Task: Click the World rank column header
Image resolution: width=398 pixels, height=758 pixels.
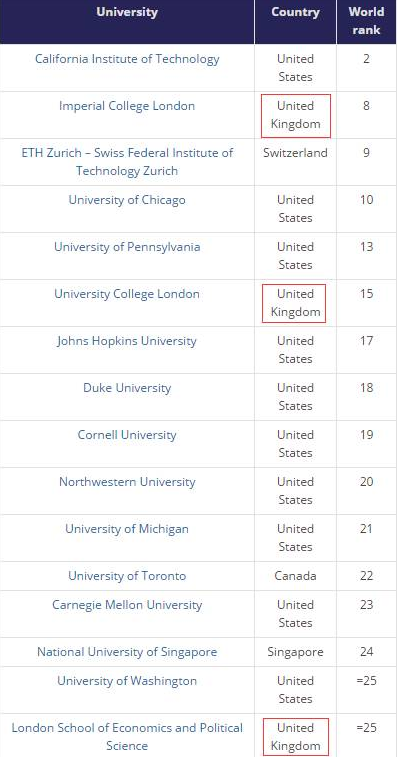Action: pyautogui.click(x=367, y=22)
